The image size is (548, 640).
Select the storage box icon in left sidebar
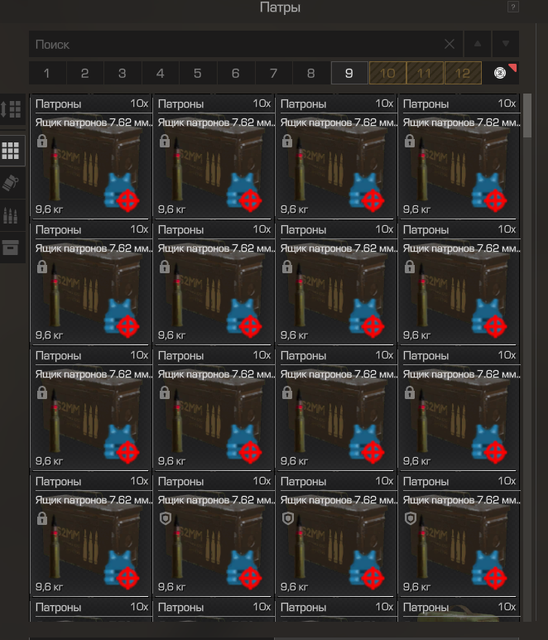(10, 247)
